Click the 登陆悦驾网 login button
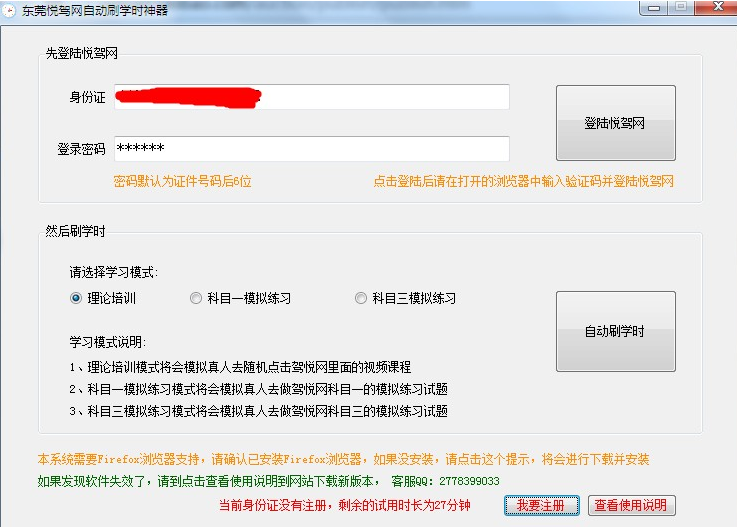 (616, 123)
